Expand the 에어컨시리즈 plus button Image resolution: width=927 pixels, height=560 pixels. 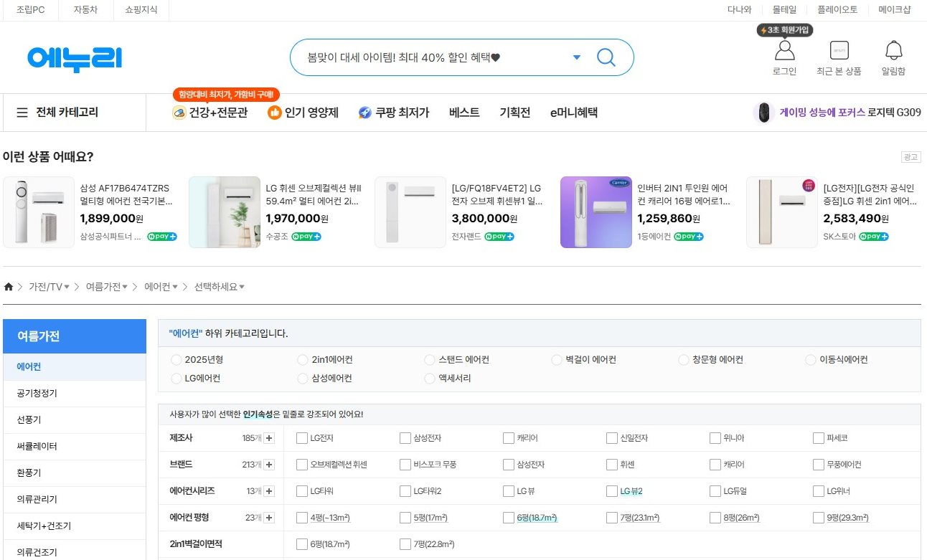pyautogui.click(x=269, y=491)
